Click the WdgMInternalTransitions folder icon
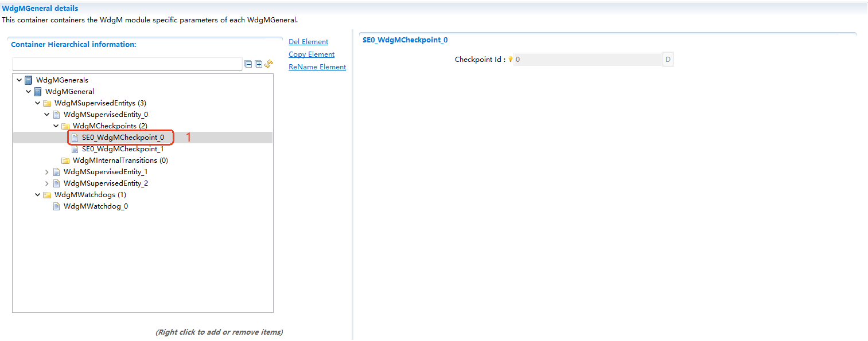The height and width of the screenshot is (341, 868). click(x=65, y=160)
